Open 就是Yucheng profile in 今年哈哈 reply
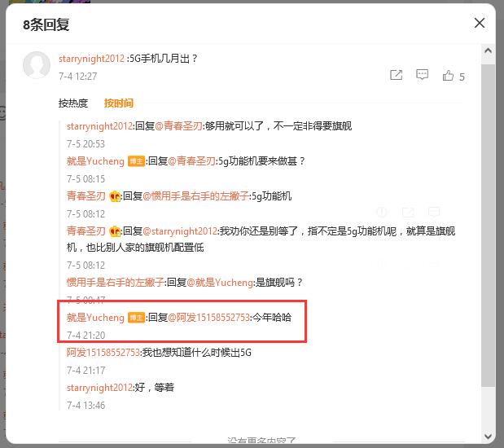The width and height of the screenshot is (504, 448). pyautogui.click(x=95, y=318)
